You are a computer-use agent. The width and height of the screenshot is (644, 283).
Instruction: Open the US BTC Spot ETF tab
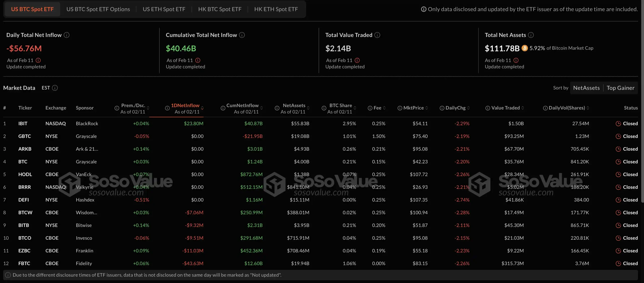[32, 9]
